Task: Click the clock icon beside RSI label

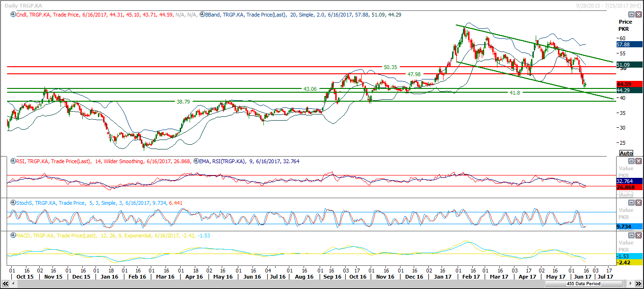Action: tap(13, 161)
